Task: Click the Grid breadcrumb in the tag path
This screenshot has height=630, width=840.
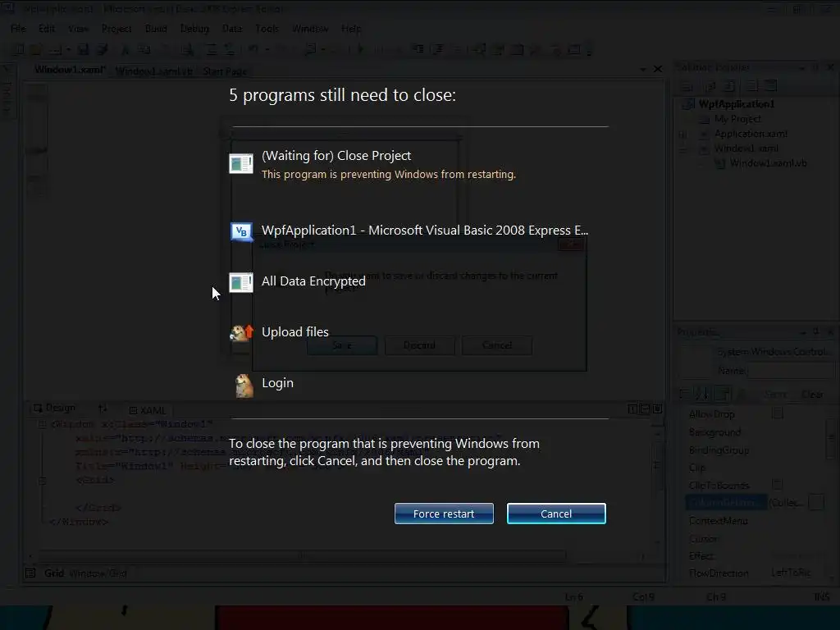Action: (54, 573)
